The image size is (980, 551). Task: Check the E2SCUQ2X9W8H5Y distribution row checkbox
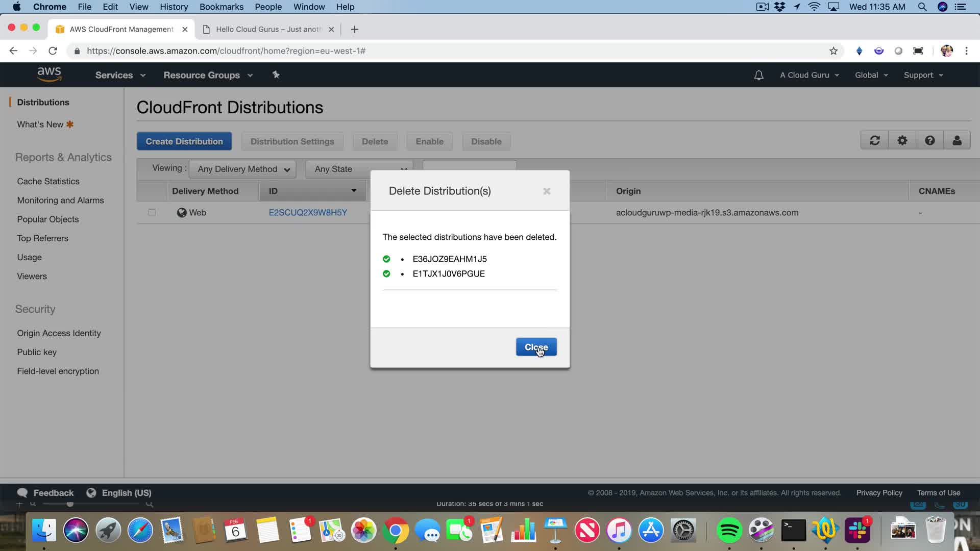[x=152, y=212]
